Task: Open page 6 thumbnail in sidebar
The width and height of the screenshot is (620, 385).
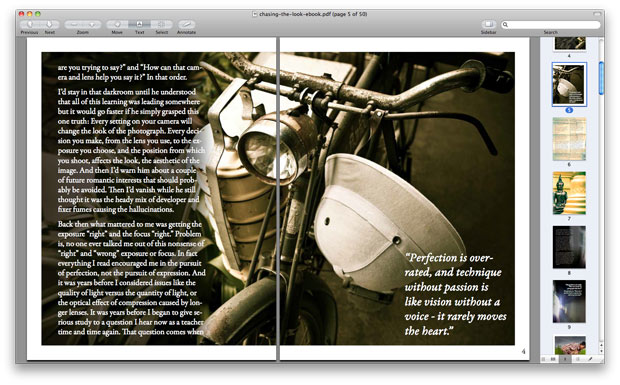Action: pyautogui.click(x=569, y=139)
